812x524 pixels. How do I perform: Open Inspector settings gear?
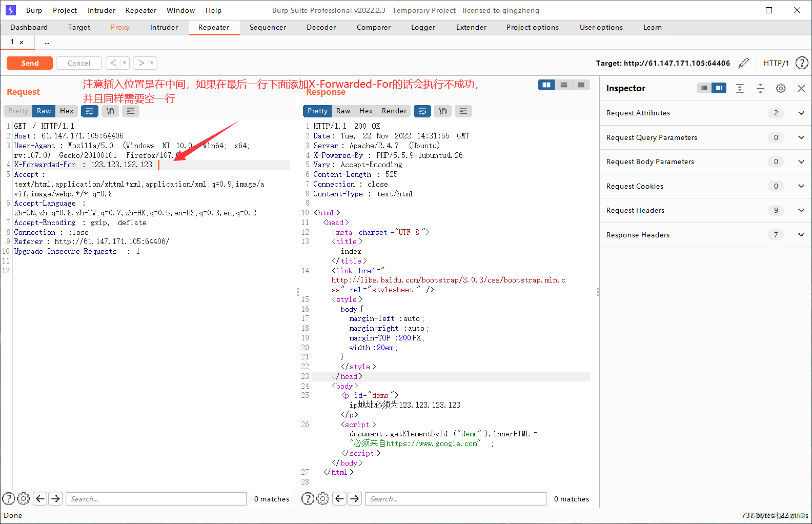pos(781,88)
